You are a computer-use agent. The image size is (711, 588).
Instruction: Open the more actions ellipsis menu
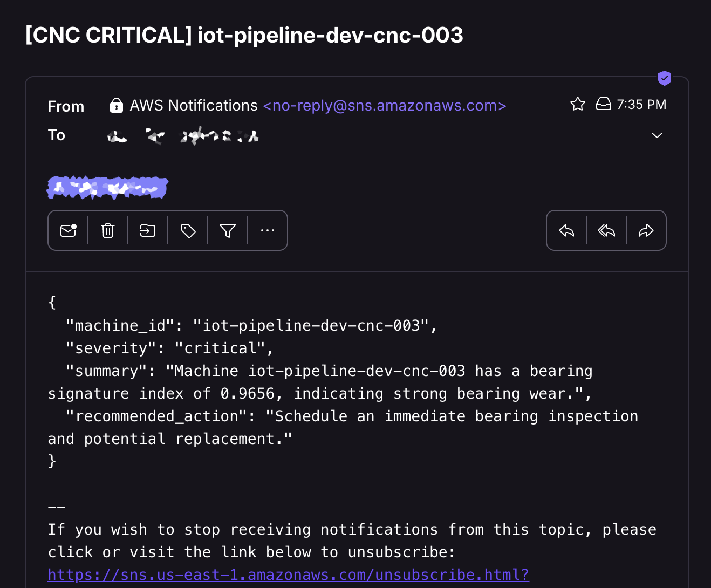tap(268, 231)
